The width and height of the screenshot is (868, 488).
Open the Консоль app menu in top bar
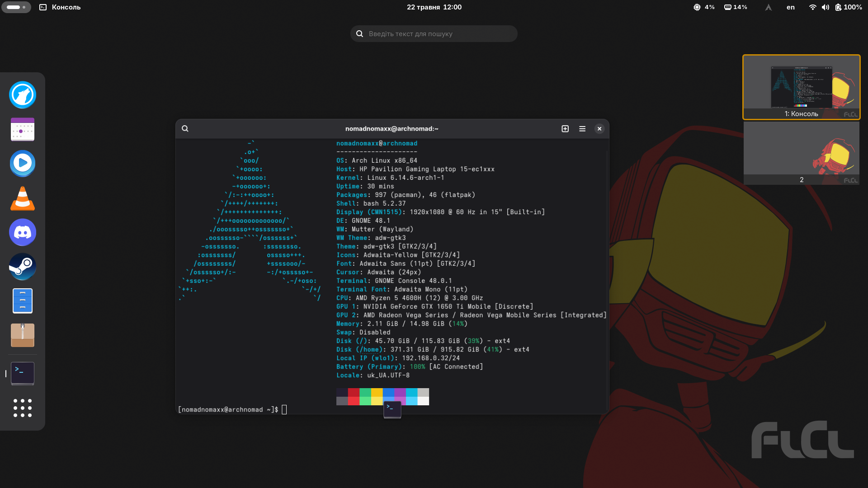pyautogui.click(x=60, y=7)
